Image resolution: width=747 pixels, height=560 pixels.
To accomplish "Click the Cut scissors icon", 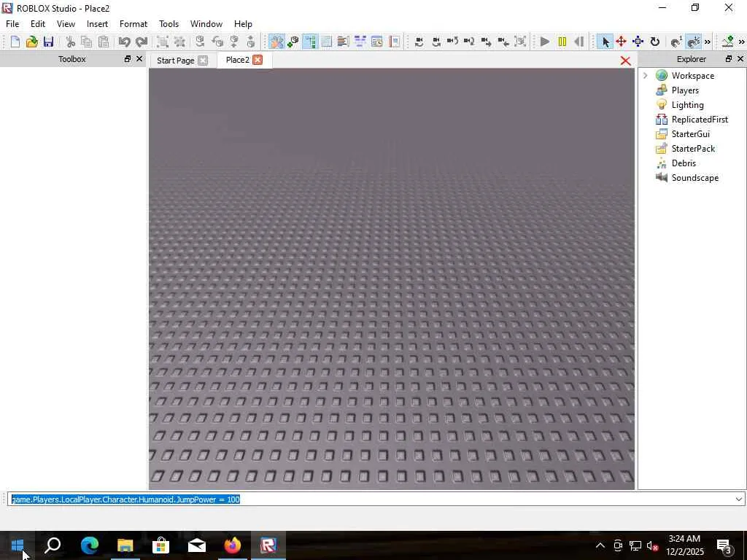I will 70,42.
